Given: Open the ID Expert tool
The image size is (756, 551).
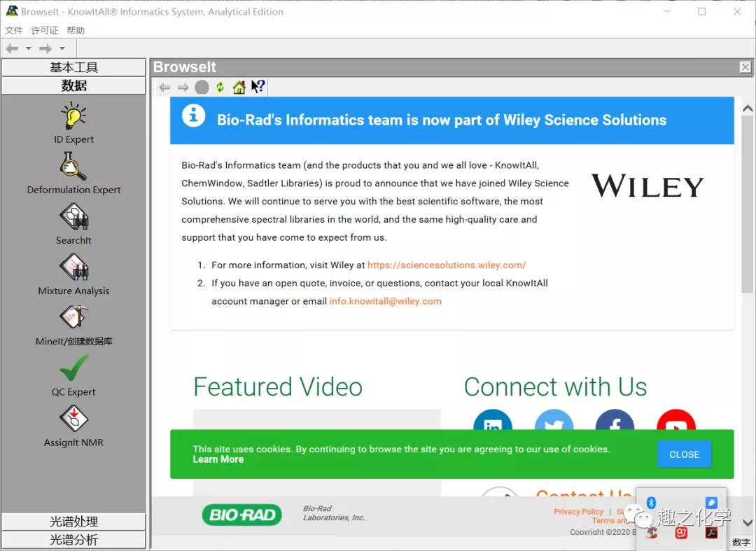Looking at the screenshot, I should click(x=73, y=123).
